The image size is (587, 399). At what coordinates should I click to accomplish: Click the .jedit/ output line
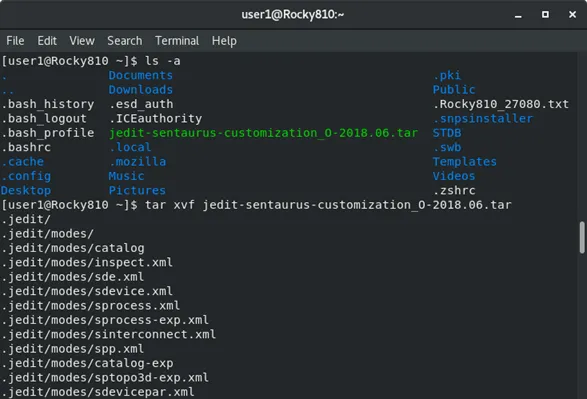(26, 219)
